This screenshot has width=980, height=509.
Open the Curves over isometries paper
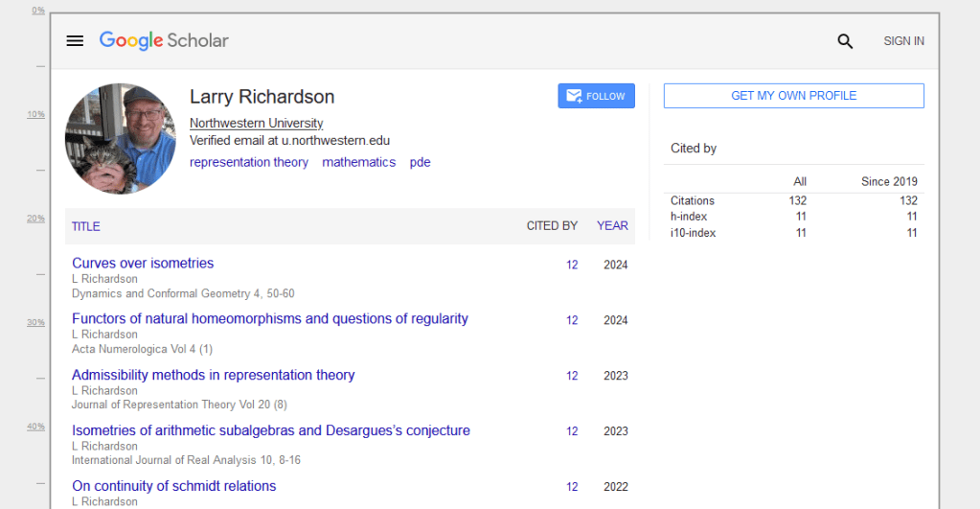pos(143,264)
